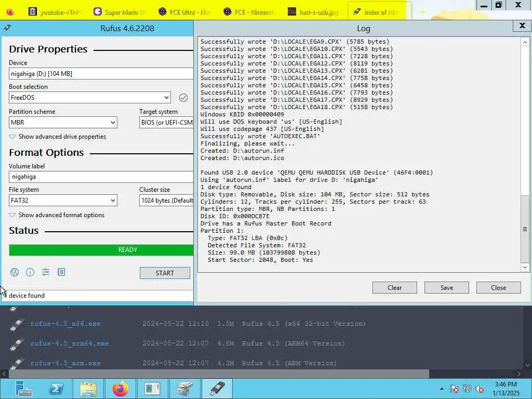This screenshot has width=532, height=399.
Task: Open the Cluster size dropdown
Action: [x=166, y=201]
